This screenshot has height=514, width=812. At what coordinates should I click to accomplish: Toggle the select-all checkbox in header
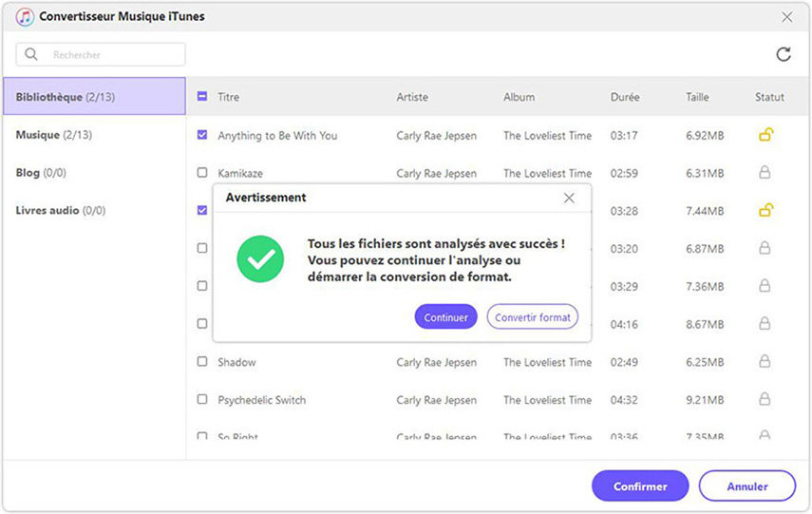202,96
